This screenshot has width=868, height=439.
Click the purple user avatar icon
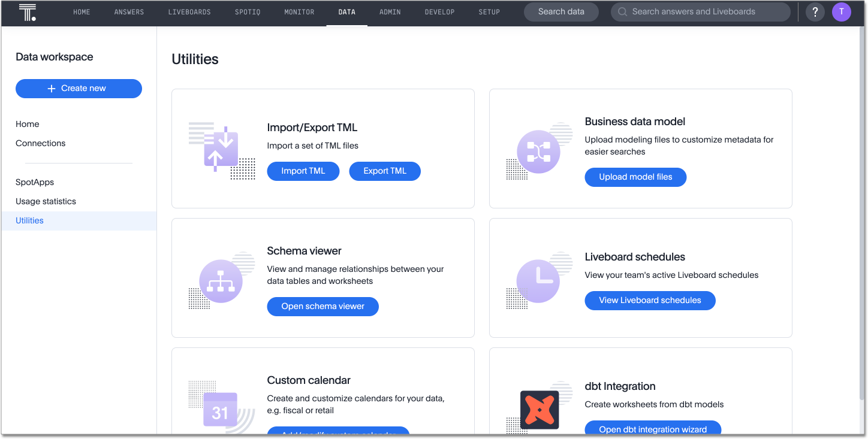coord(842,12)
